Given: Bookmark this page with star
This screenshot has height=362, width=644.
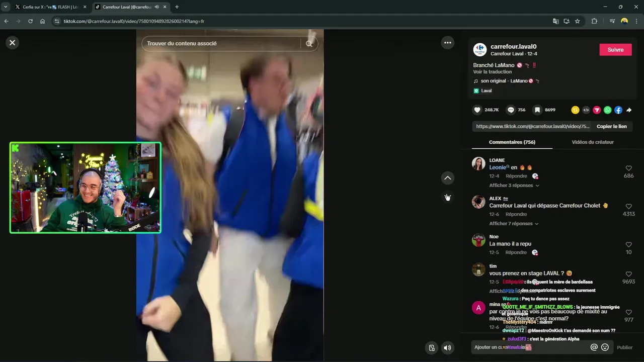Looking at the screenshot, I should (x=578, y=21).
